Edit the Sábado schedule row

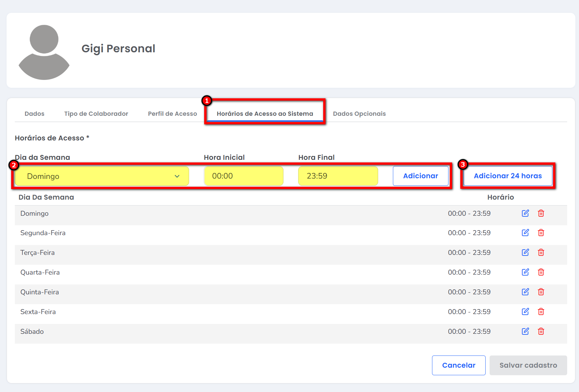point(525,331)
